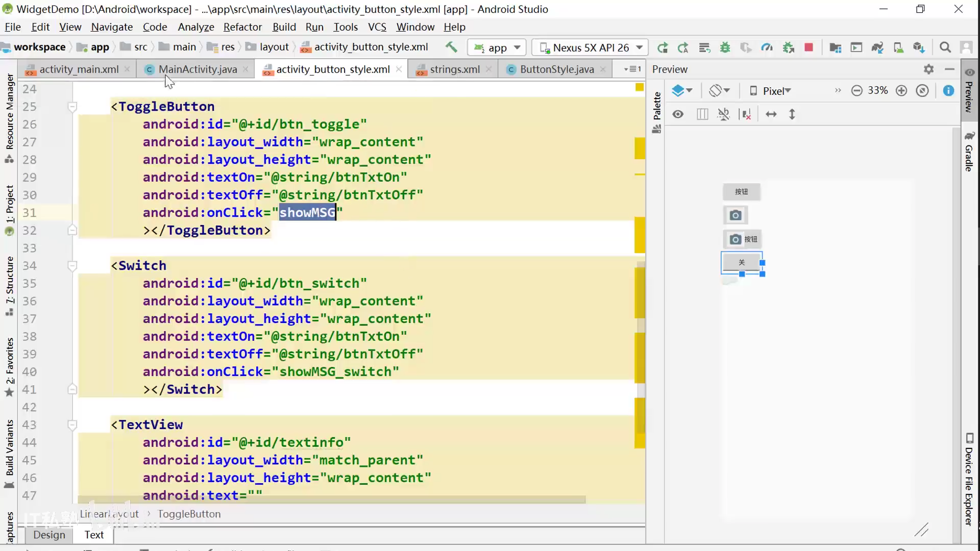Screen dimensions: 980x551
Task: Collapse the Switch tag fold marker
Action: tap(72, 266)
